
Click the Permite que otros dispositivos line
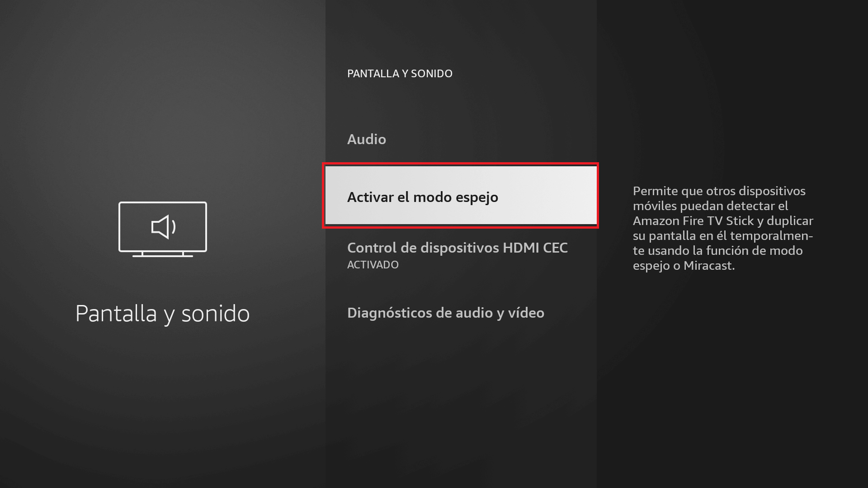pyautogui.click(x=719, y=191)
